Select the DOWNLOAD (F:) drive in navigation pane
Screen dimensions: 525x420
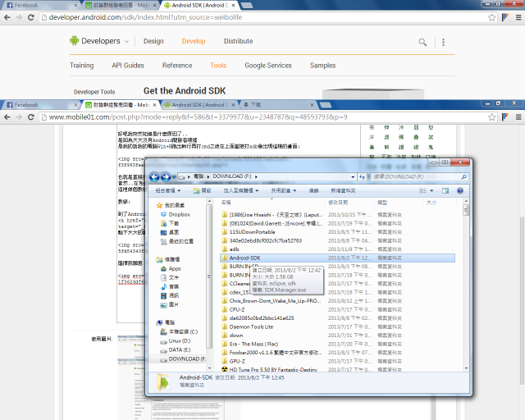[183, 359]
